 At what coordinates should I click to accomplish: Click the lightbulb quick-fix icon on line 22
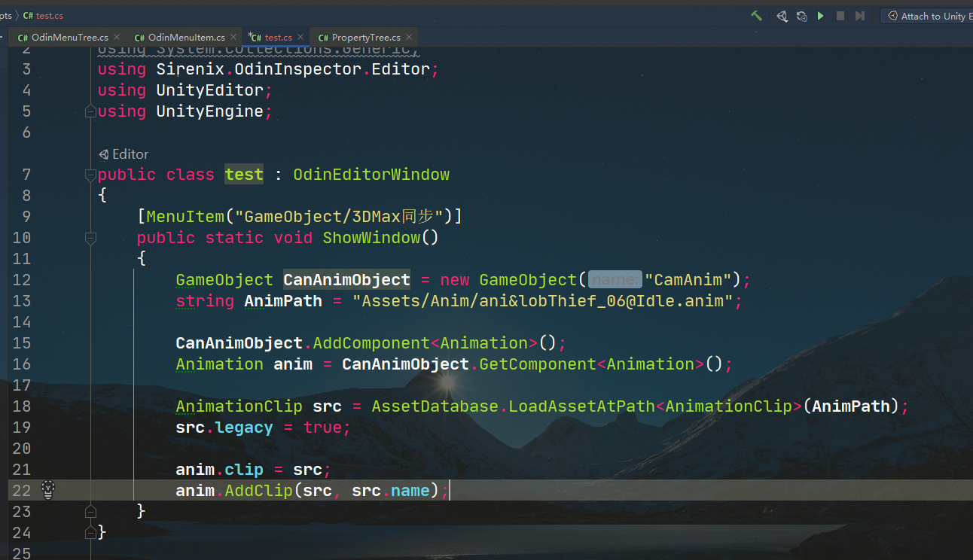48,490
